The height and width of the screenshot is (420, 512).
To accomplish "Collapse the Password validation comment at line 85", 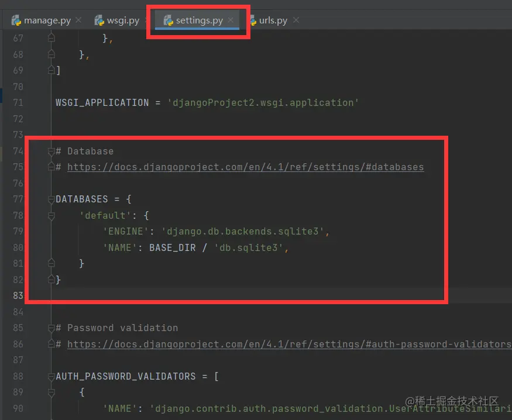I will click(51, 328).
